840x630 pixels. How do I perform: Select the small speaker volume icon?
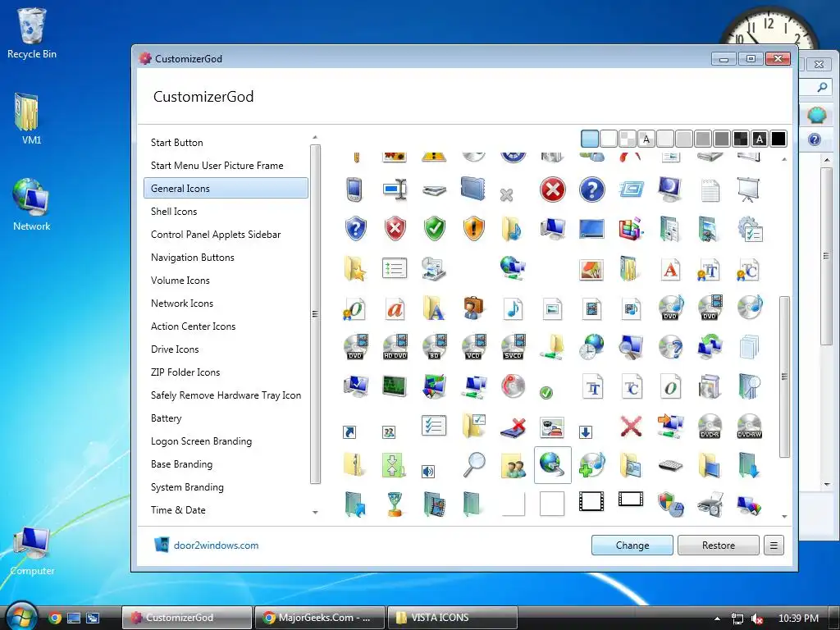pos(428,472)
